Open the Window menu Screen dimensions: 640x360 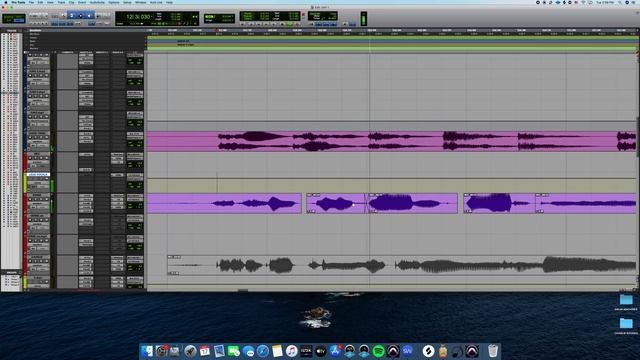[x=140, y=2]
